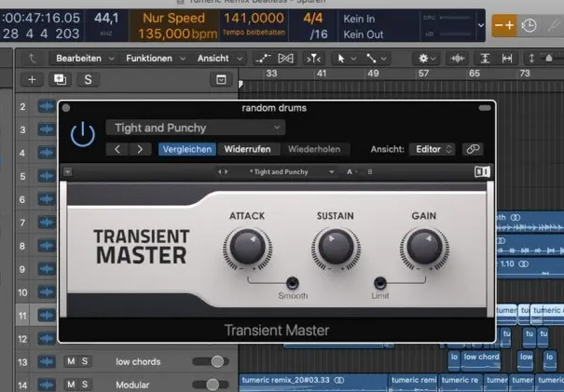The height and width of the screenshot is (392, 564).
Task: Click the Widerrufen undo button
Action: [x=247, y=149]
